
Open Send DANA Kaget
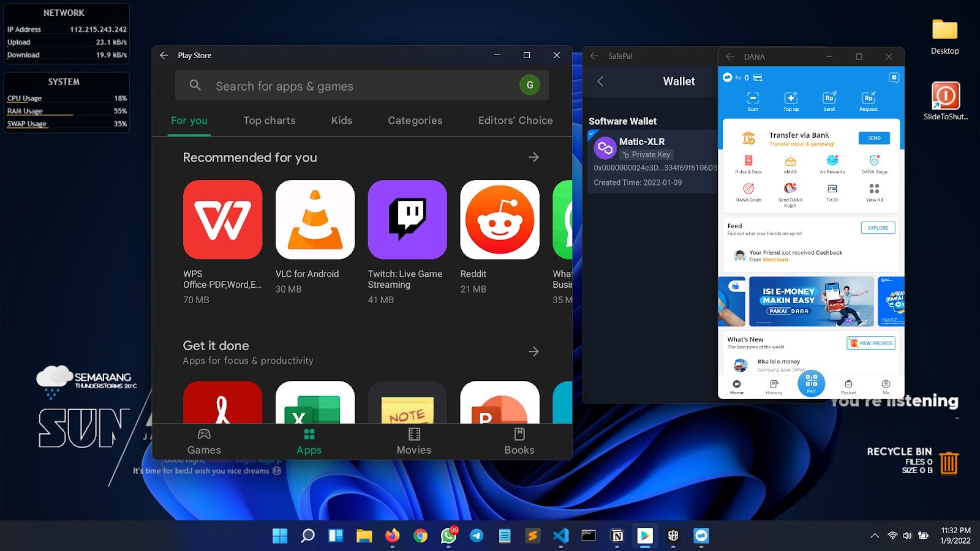click(790, 195)
